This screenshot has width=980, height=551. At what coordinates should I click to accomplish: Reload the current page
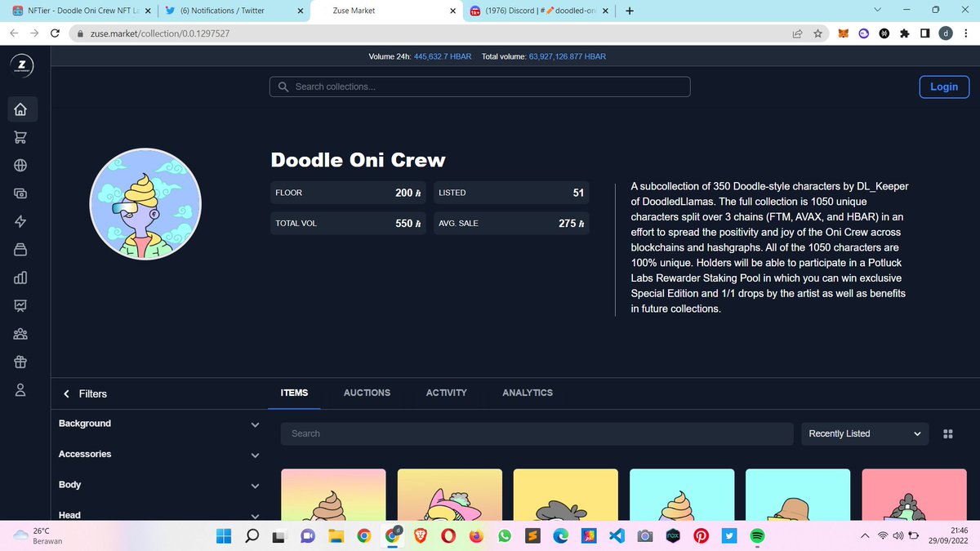pyautogui.click(x=55, y=33)
